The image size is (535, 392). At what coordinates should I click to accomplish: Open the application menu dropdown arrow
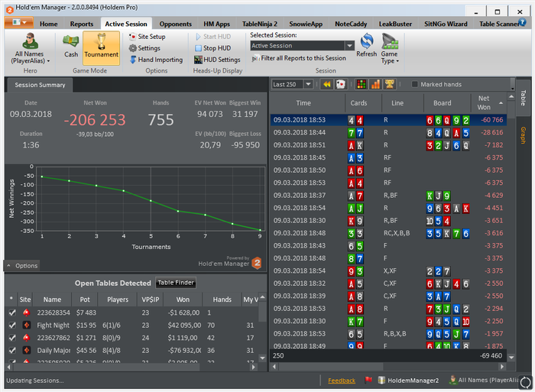tap(25, 22)
